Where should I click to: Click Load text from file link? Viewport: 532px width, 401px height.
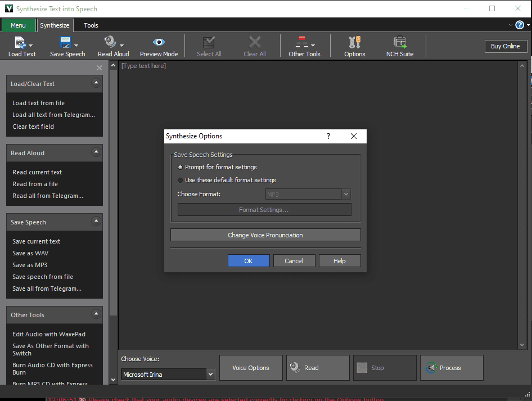coord(38,103)
